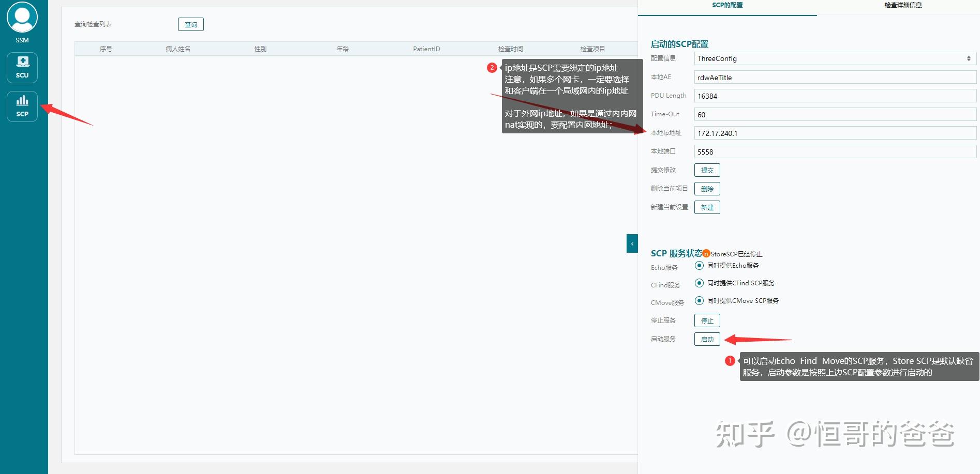Click the 停止 service button
This screenshot has height=474, width=980.
point(707,320)
